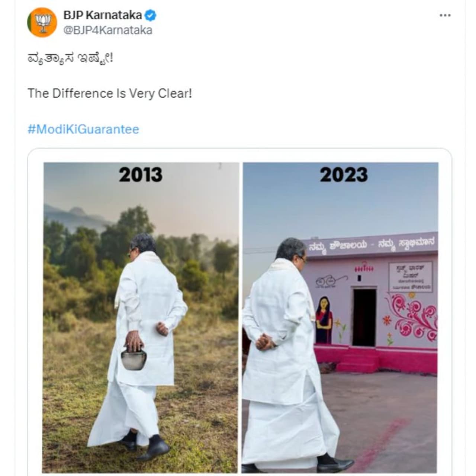Click the blue verified badge
The height and width of the screenshot is (476, 476).
coord(150,15)
